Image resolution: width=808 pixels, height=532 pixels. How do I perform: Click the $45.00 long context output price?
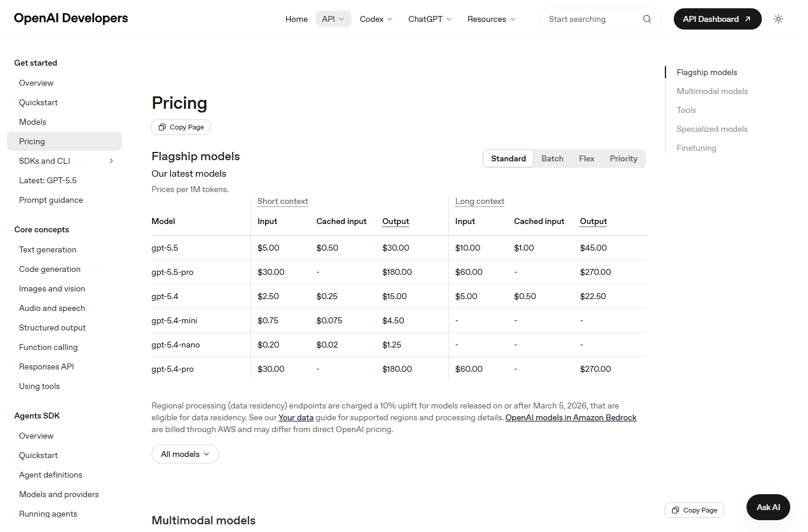[593, 248]
